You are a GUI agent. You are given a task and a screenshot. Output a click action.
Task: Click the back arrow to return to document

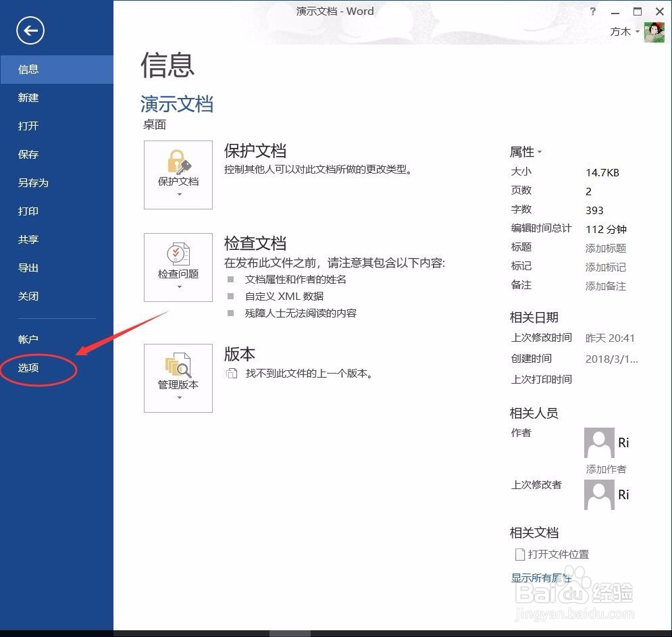[x=30, y=30]
